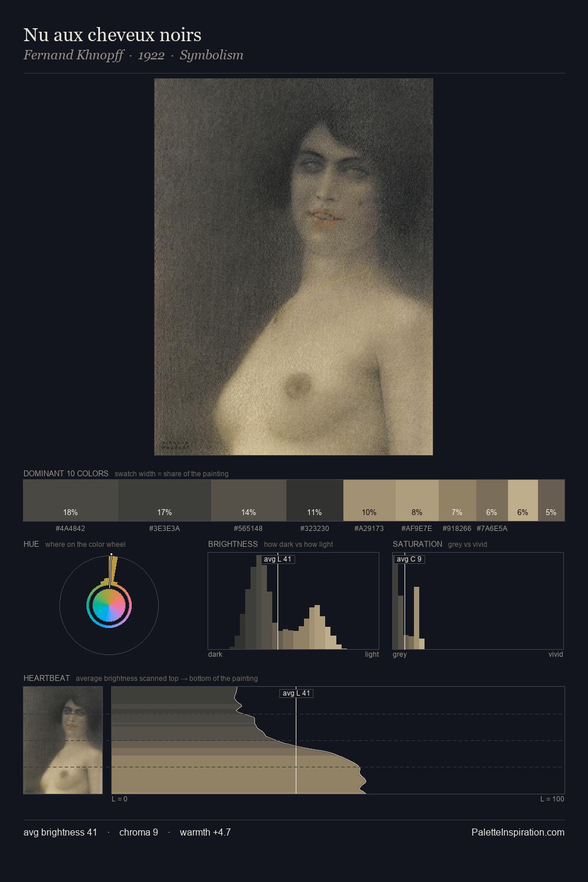This screenshot has height=882, width=588.
Task: Click the brightness histogram chart
Action: point(293,601)
